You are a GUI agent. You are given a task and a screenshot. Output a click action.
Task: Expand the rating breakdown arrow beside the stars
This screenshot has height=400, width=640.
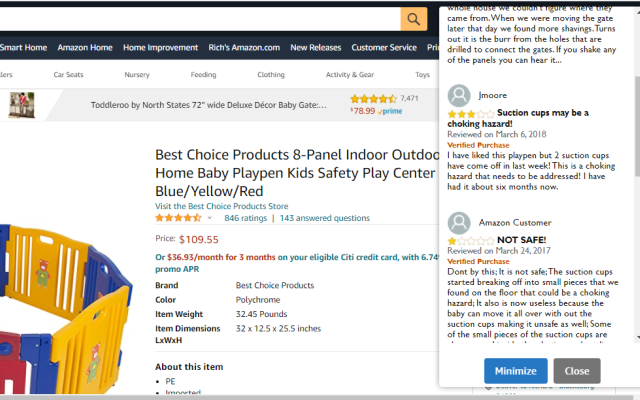211,218
